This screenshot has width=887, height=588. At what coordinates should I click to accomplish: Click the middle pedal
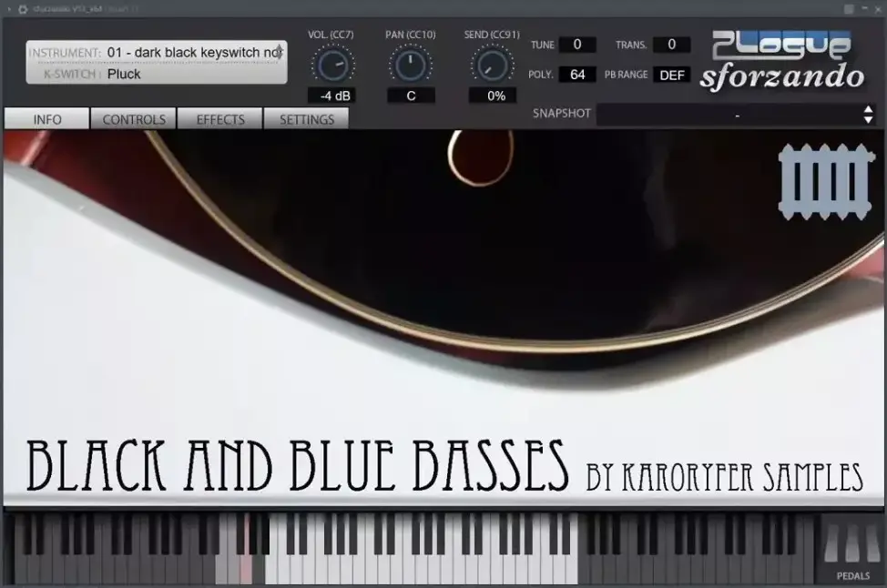click(851, 542)
